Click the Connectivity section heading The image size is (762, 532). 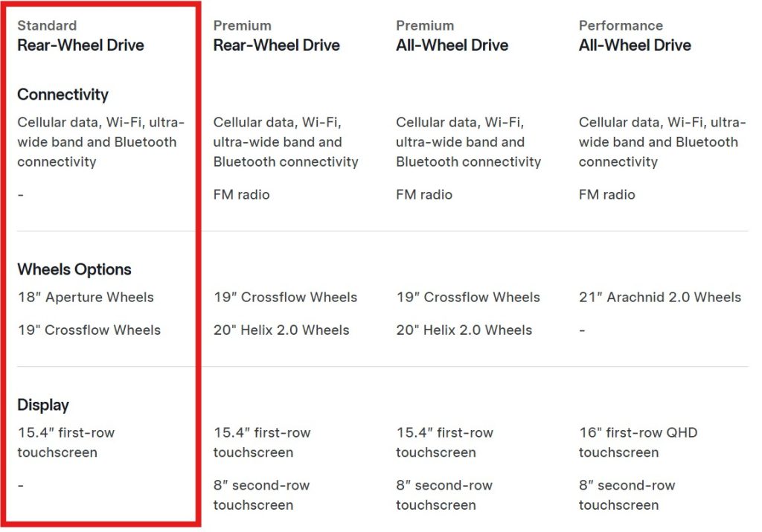(63, 94)
